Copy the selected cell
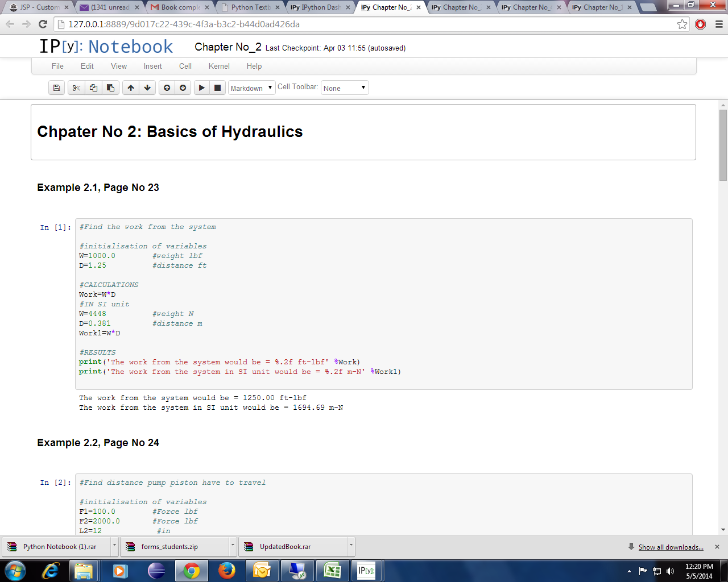Screen dimensions: 728x582 pos(93,88)
